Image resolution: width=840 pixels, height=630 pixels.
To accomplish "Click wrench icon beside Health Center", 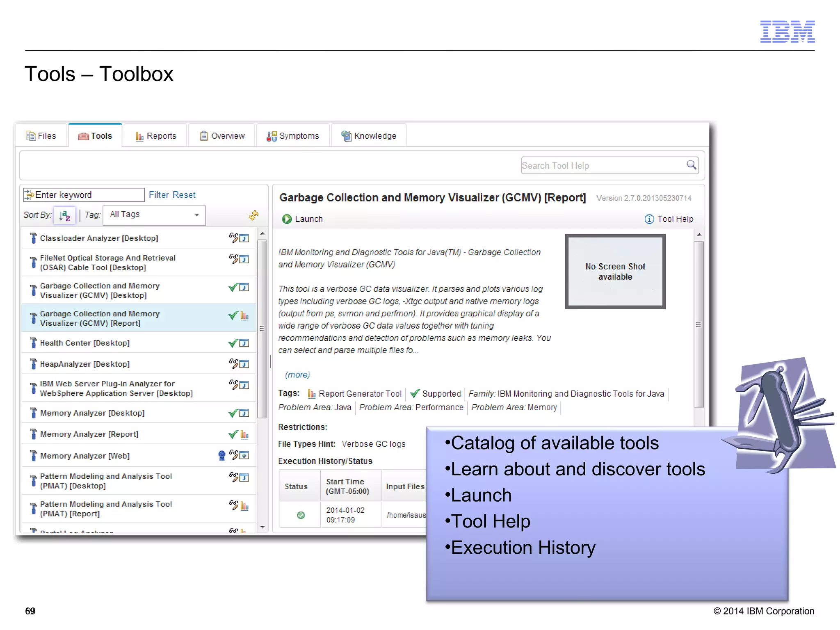I will (x=33, y=343).
